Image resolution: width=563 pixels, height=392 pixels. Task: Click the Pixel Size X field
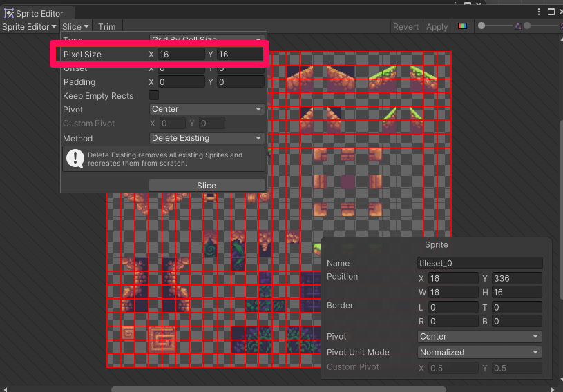pyautogui.click(x=181, y=54)
